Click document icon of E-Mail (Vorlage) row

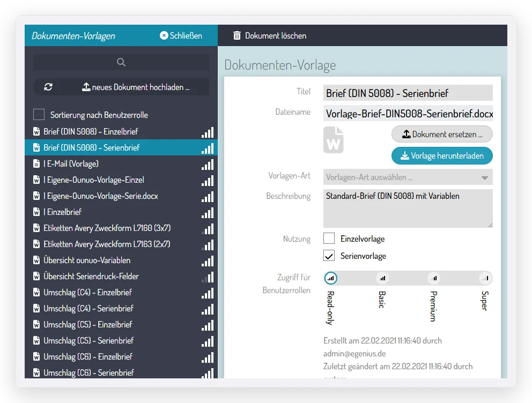[x=36, y=164]
